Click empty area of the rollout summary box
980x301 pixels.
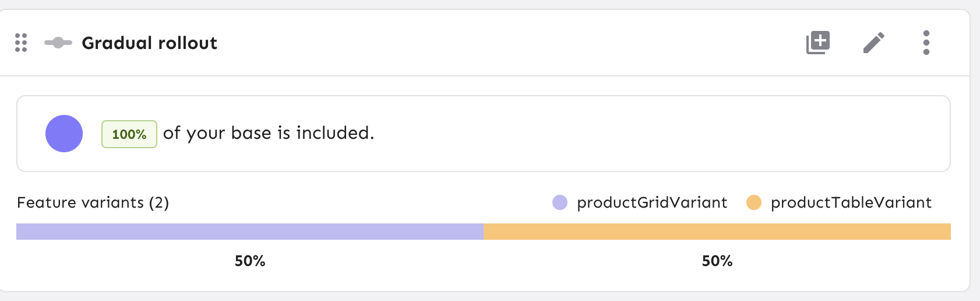(x=641, y=134)
